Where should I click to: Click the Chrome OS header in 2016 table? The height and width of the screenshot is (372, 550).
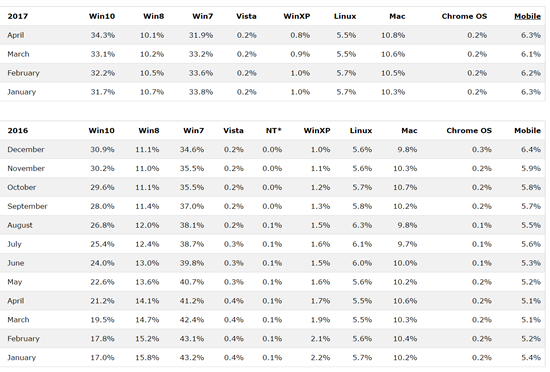pyautogui.click(x=469, y=130)
